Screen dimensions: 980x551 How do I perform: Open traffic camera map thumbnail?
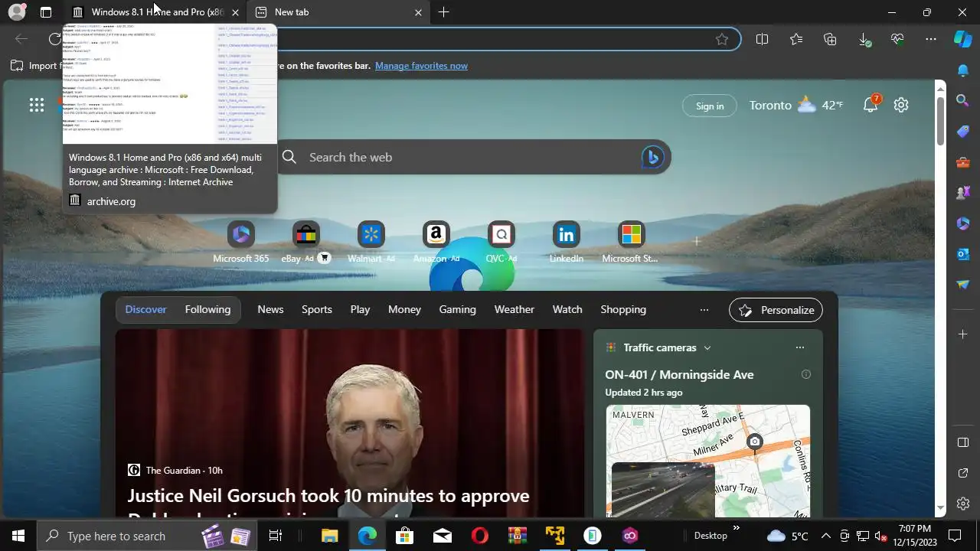(708, 461)
